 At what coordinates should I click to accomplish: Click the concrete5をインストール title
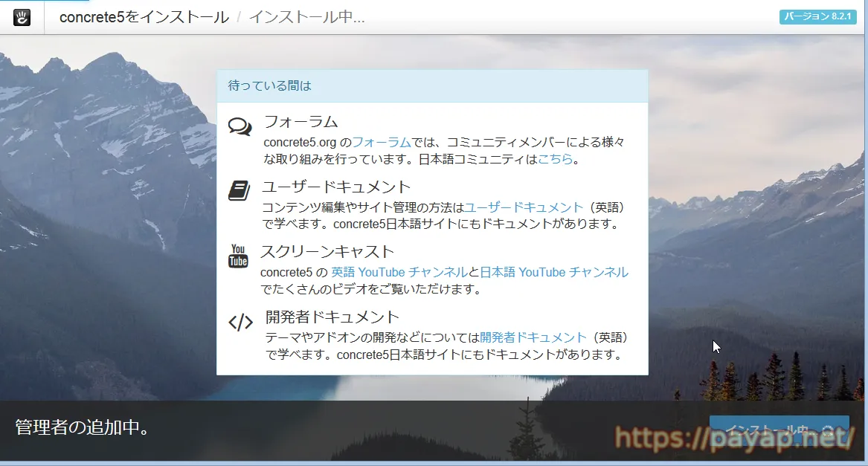click(x=144, y=17)
